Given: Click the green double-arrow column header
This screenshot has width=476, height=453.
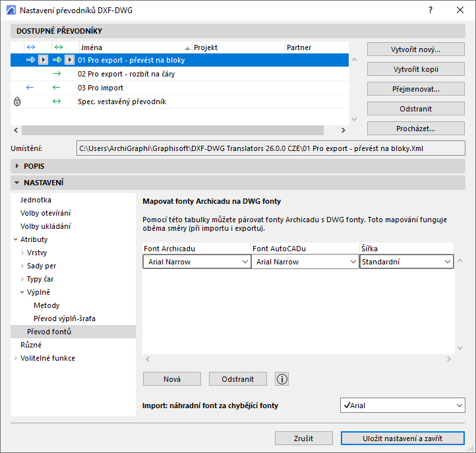Looking at the screenshot, I should [57, 47].
